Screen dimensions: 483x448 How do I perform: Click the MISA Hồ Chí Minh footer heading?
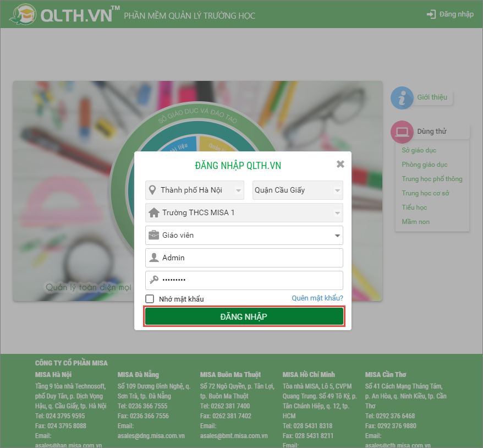(309, 375)
